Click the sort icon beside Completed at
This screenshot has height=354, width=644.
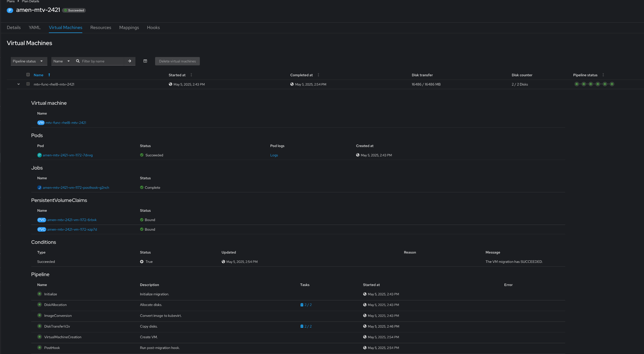318,75
